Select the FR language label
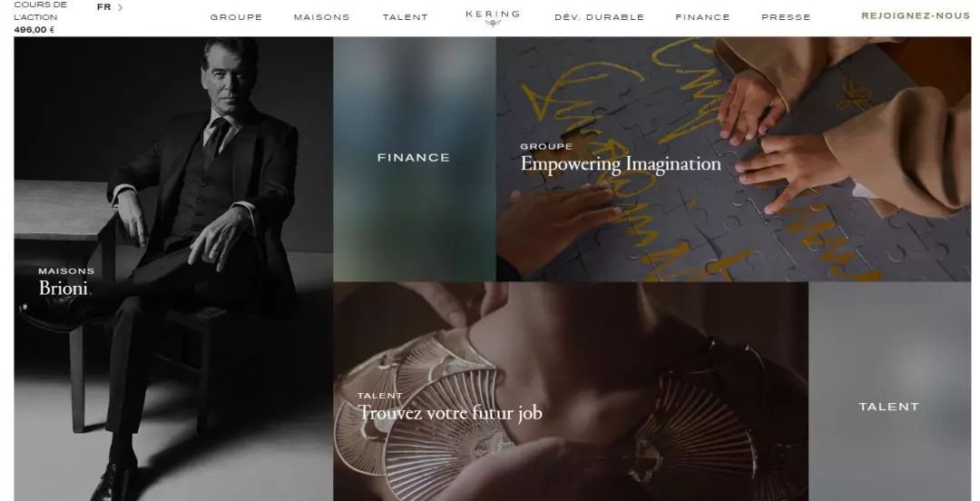The width and height of the screenshot is (980, 501). (103, 7)
